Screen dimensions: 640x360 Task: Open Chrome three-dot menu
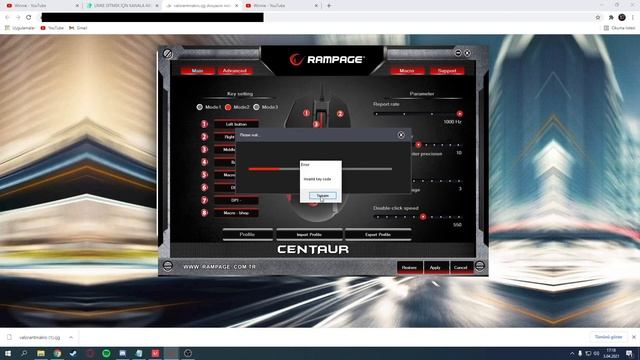633,17
